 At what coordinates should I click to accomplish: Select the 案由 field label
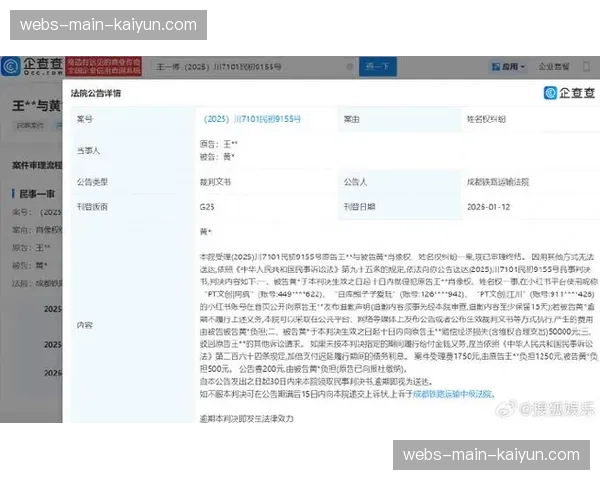(x=352, y=119)
